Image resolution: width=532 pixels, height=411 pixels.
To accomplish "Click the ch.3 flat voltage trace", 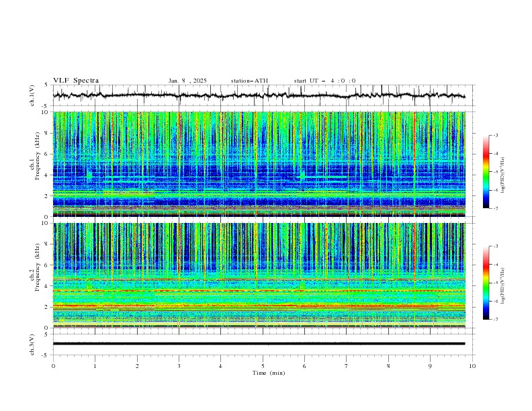I will (x=259, y=344).
